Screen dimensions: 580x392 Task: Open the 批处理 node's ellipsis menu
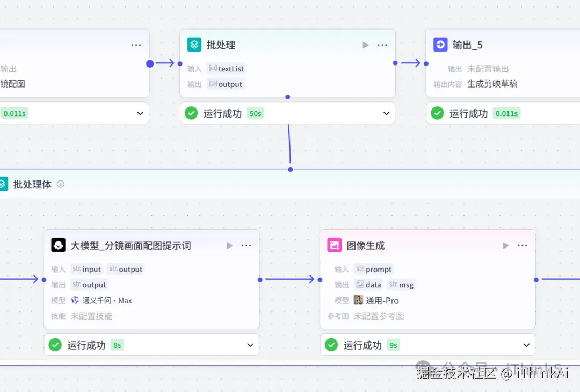click(382, 45)
